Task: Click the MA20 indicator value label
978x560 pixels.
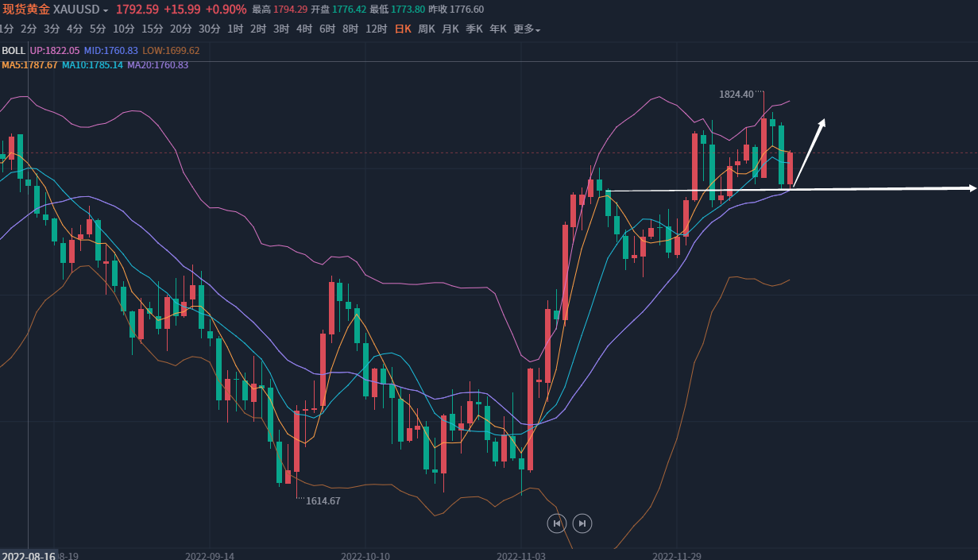Action: pos(157,65)
